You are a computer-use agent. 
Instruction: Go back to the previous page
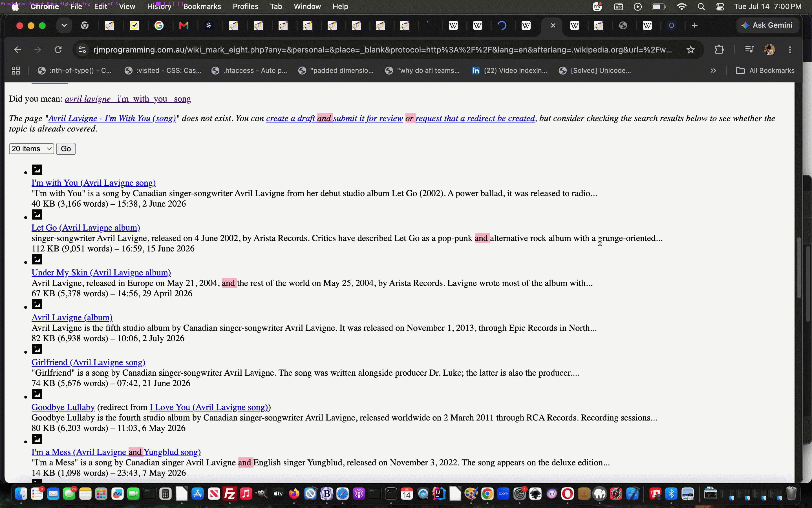click(17, 50)
